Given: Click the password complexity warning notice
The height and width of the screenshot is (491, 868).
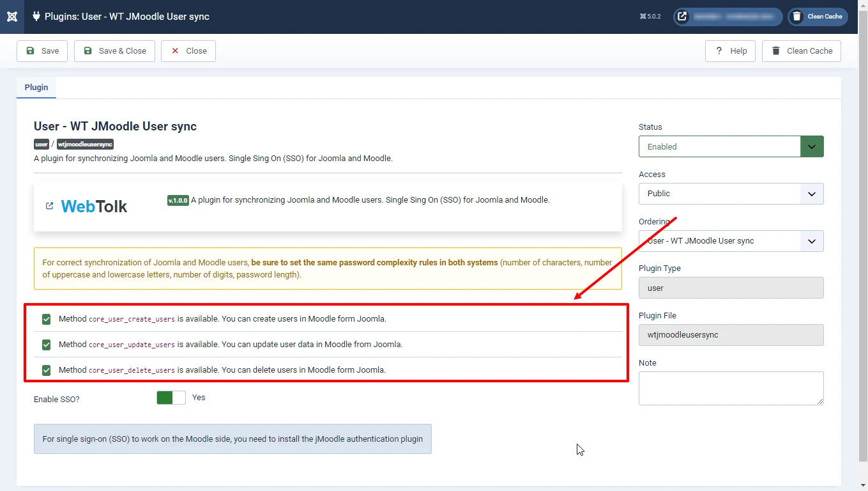Looking at the screenshot, I should 328,269.
